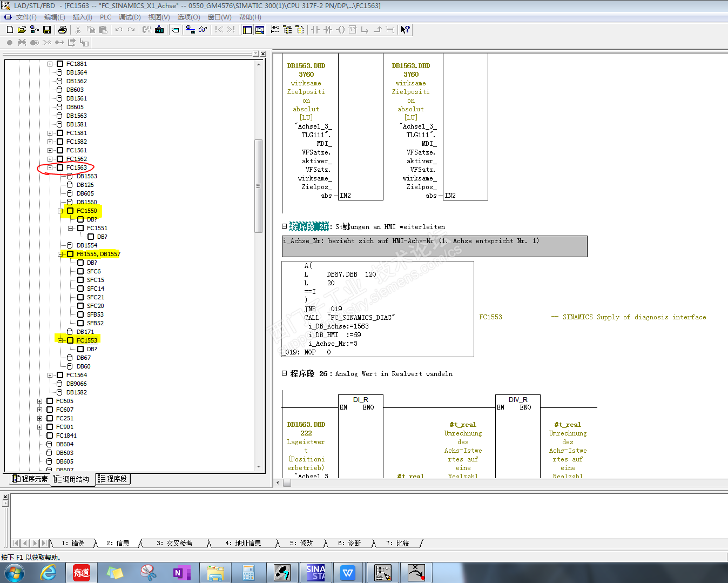Collapse the FB1555, DB1557 node

60,254
